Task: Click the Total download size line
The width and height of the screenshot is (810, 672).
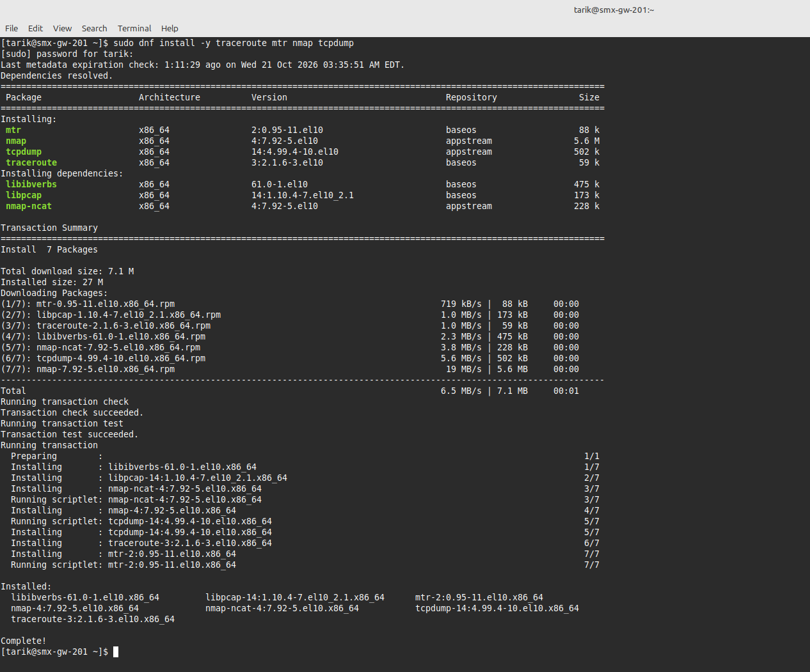Action: click(67, 271)
